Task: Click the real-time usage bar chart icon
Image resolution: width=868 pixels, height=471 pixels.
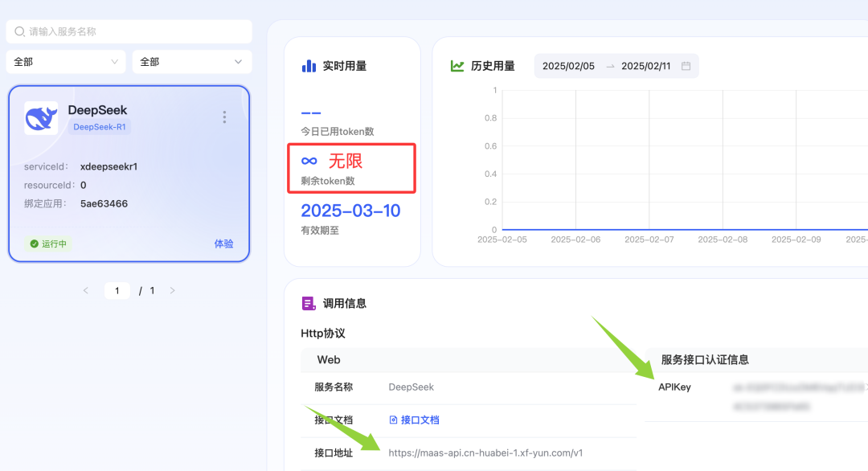Action: click(309, 66)
